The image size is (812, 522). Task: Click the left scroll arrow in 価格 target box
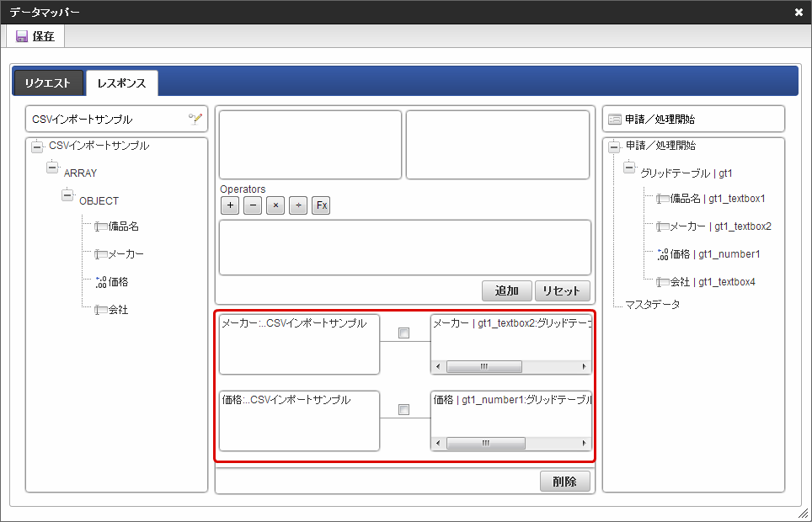[x=438, y=444]
